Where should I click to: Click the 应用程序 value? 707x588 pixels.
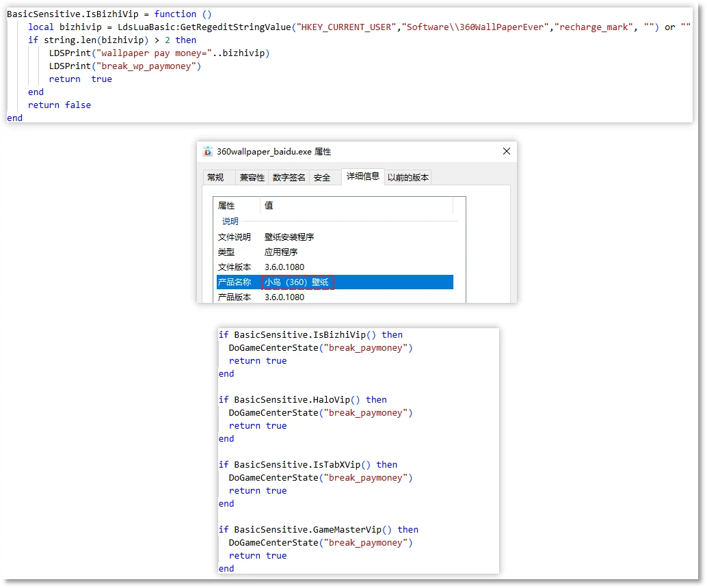click(x=281, y=252)
